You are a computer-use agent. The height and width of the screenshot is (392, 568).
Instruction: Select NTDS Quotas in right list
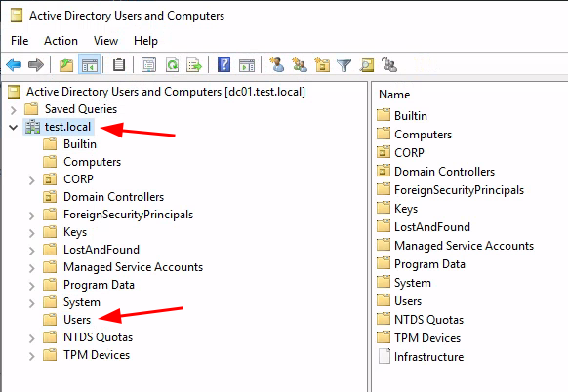point(428,320)
